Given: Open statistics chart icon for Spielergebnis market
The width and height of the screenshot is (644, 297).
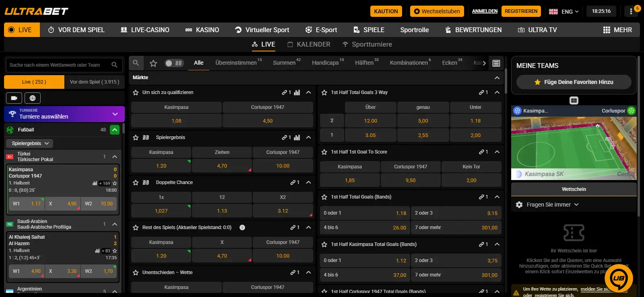Looking at the screenshot, I should pos(297,137).
